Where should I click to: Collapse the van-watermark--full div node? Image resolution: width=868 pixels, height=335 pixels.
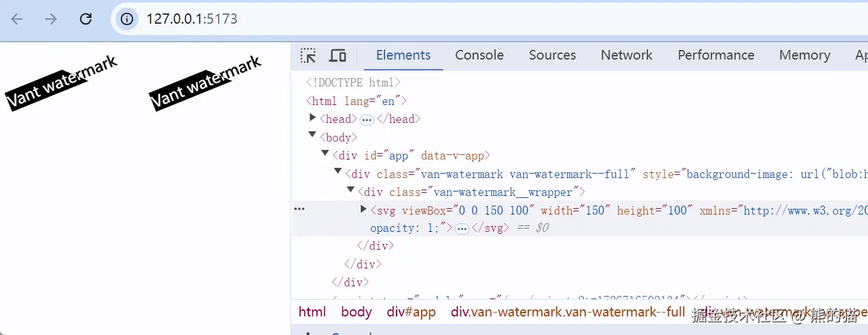coord(338,171)
